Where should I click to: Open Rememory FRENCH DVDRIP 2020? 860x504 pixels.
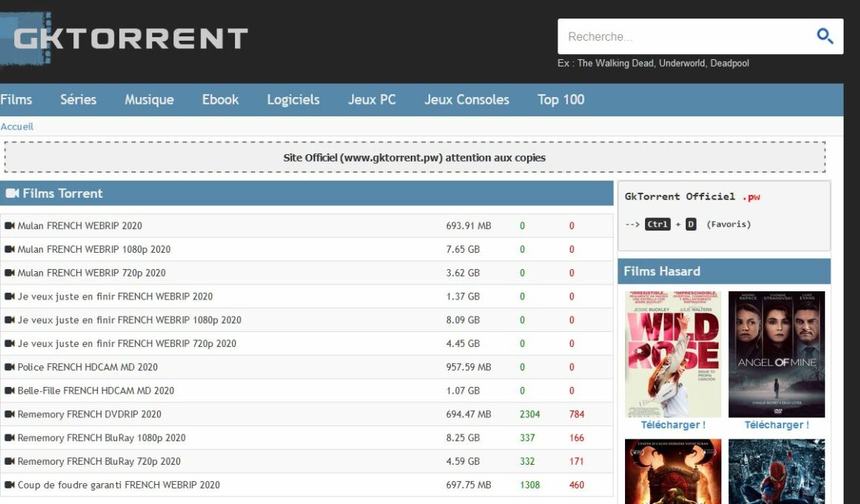coord(90,414)
